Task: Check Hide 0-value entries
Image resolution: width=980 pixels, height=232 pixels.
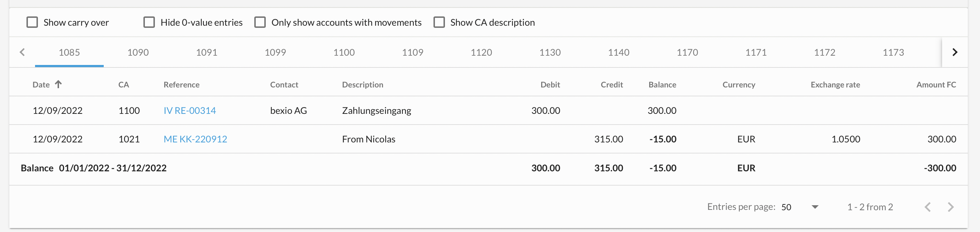Action: click(149, 22)
